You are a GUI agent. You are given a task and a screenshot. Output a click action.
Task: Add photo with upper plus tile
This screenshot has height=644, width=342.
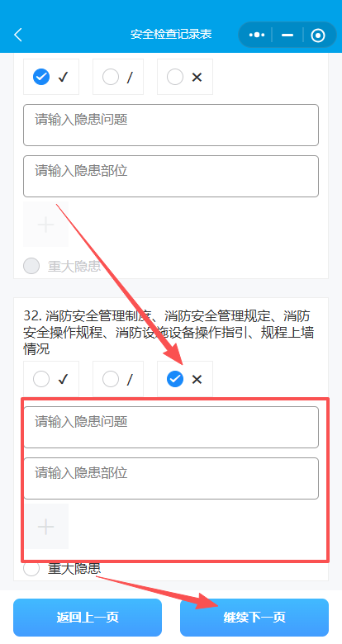pos(45,225)
